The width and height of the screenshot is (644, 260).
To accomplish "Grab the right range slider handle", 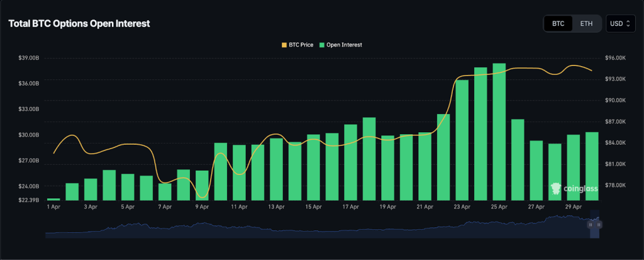I will (598, 224).
